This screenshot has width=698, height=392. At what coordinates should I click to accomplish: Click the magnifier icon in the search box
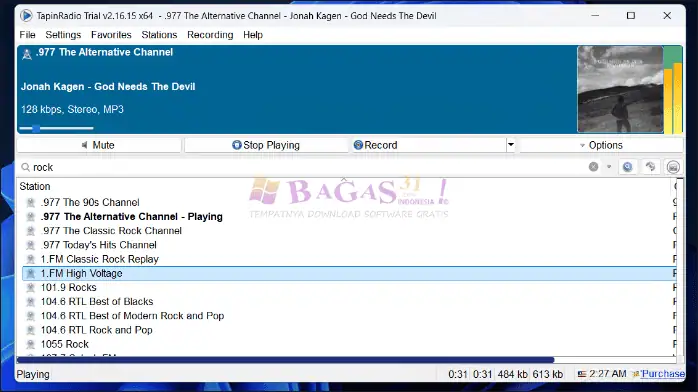[26, 167]
